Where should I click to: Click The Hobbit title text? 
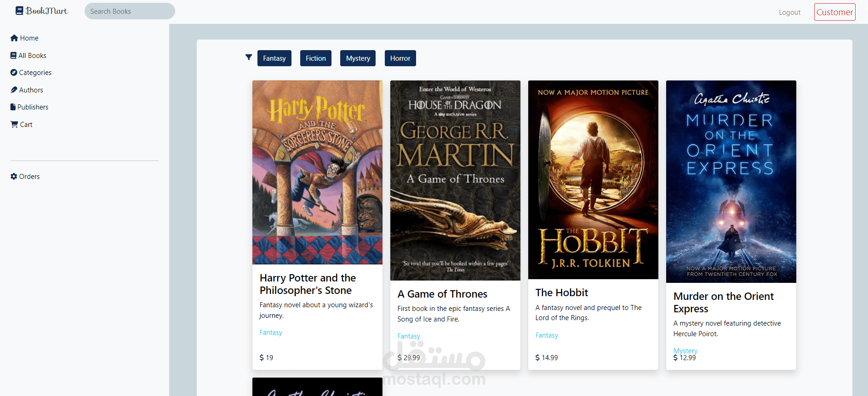pos(562,293)
